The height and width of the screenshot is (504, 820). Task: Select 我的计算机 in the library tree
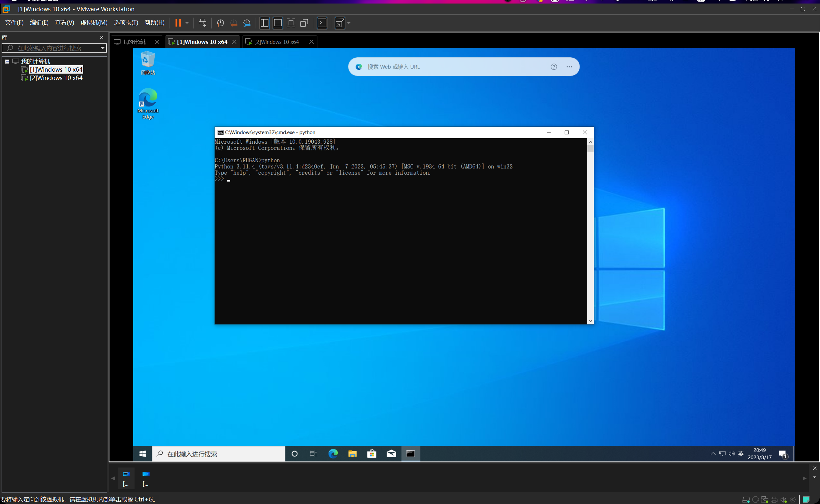coord(35,61)
